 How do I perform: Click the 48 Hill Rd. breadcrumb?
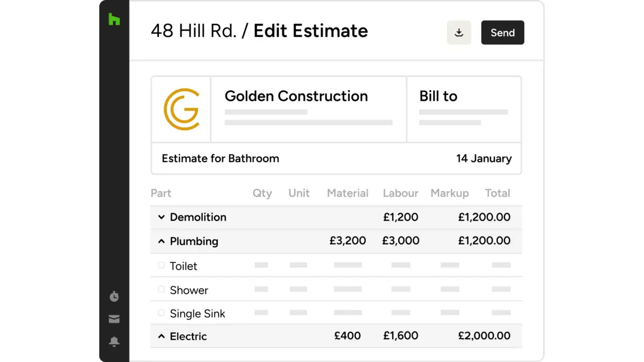(x=194, y=31)
